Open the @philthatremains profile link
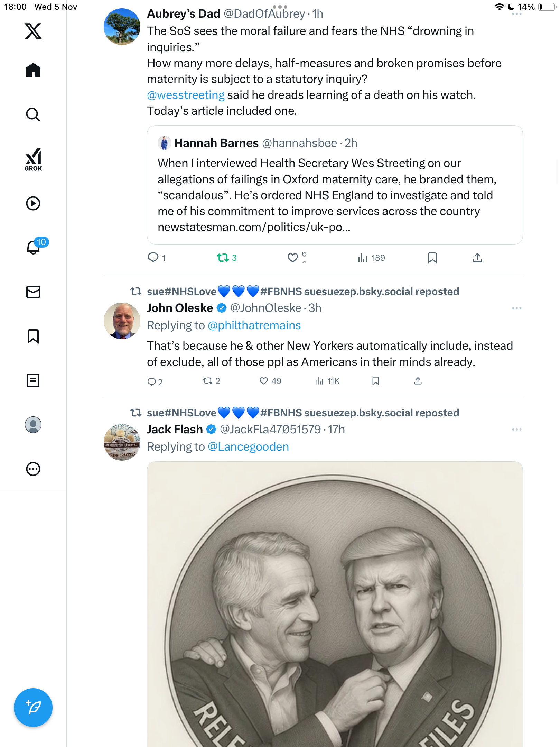This screenshot has height=747, width=560. 254,325
